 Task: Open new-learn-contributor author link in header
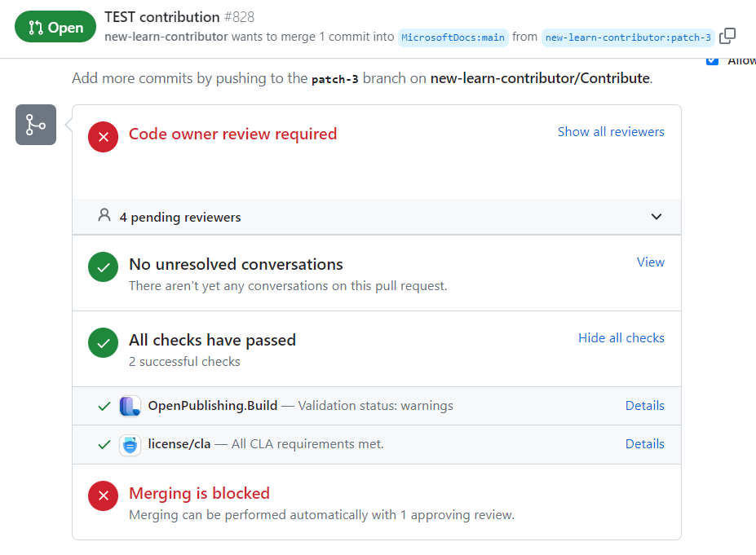pos(166,37)
